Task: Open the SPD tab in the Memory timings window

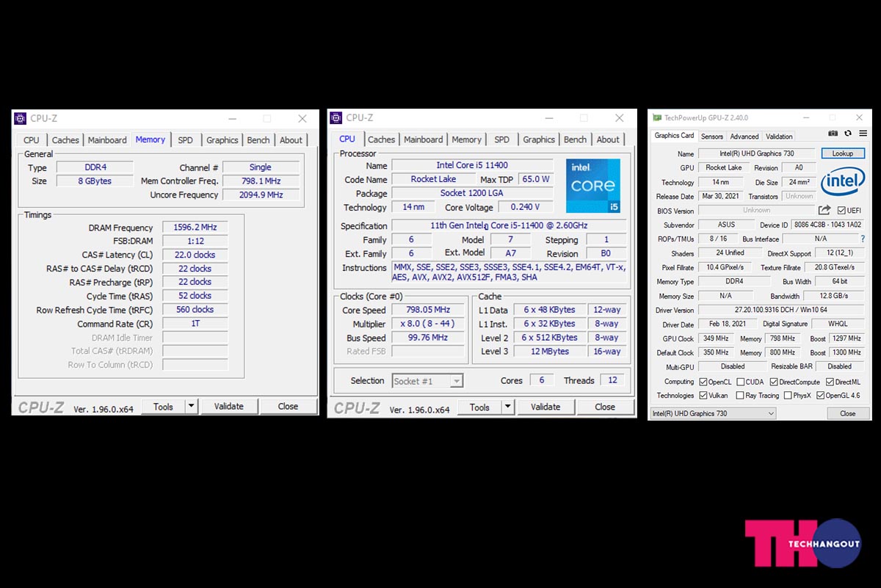Action: point(186,140)
